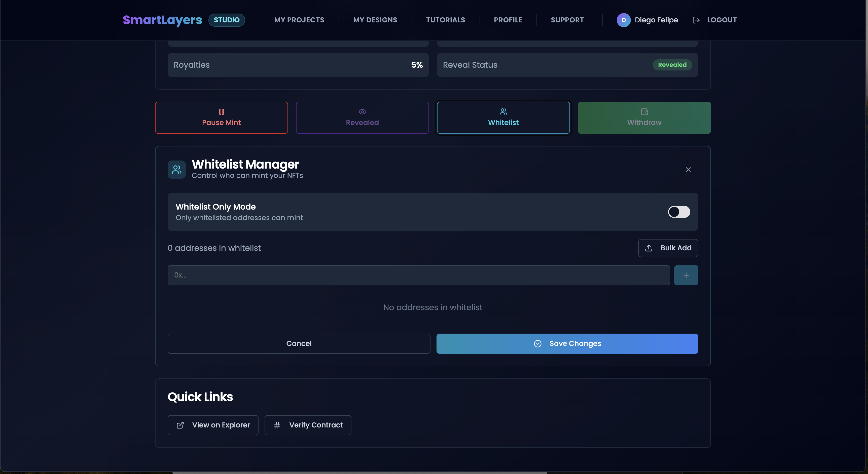Viewport: 868px width, 474px height.
Task: Click the hash icon on Verify Contract
Action: tap(277, 425)
